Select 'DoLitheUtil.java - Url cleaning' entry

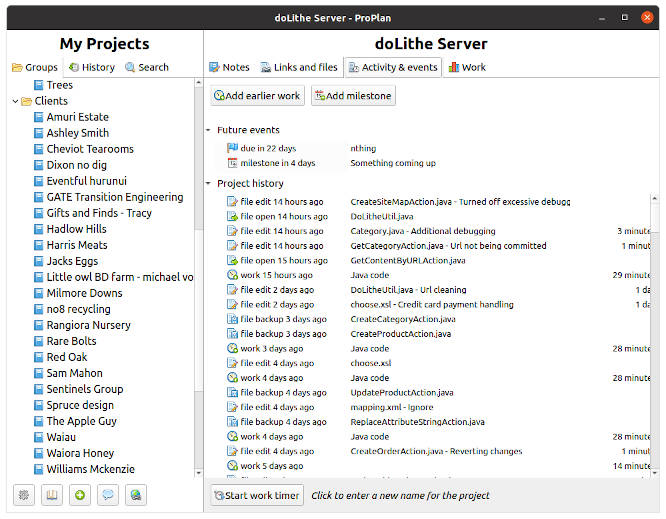coord(408,290)
